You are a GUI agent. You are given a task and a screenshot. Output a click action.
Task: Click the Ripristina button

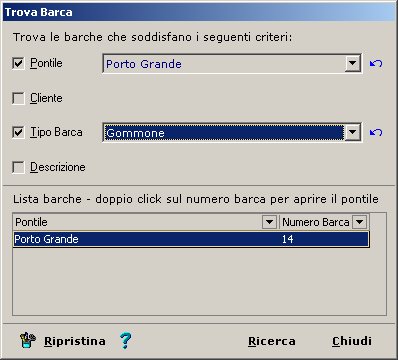(75, 341)
